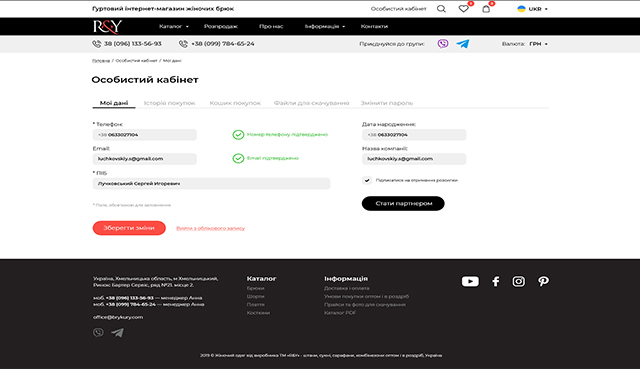Viewport: 640px width, 369px height.
Task: Click the Вийти з облікового запису link
Action: [x=211, y=228]
